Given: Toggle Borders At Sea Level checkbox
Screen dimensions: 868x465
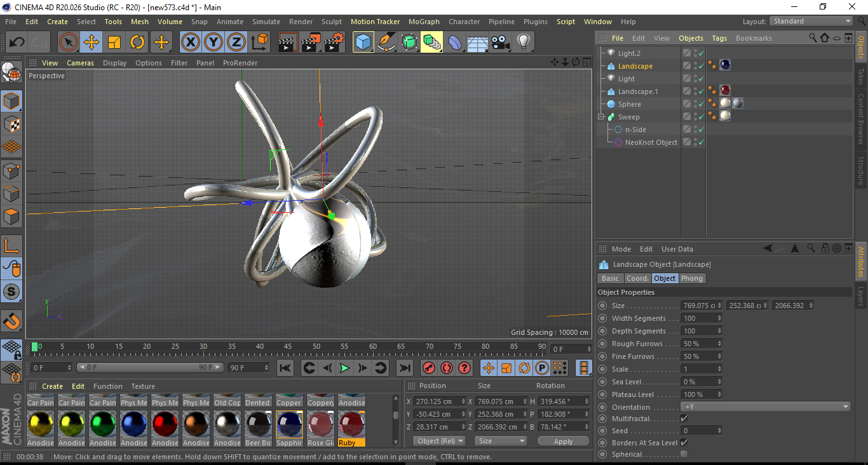Looking at the screenshot, I should point(684,443).
